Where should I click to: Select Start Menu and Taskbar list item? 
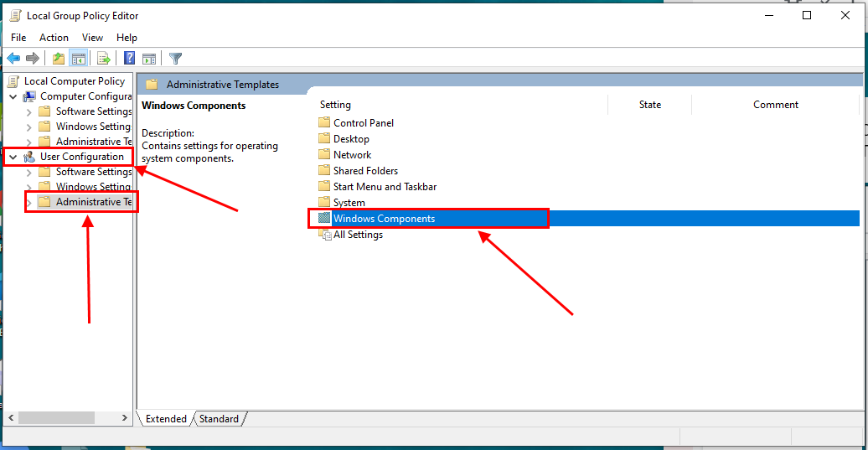click(385, 187)
